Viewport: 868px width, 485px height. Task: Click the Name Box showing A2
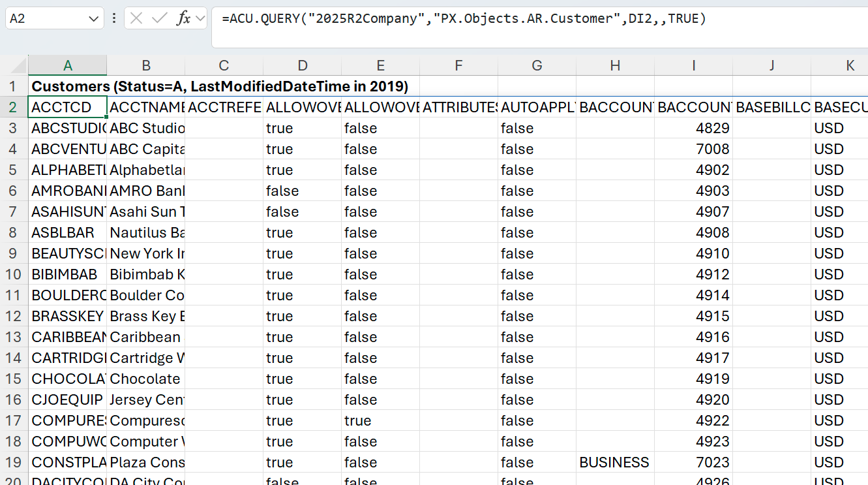pyautogui.click(x=46, y=19)
